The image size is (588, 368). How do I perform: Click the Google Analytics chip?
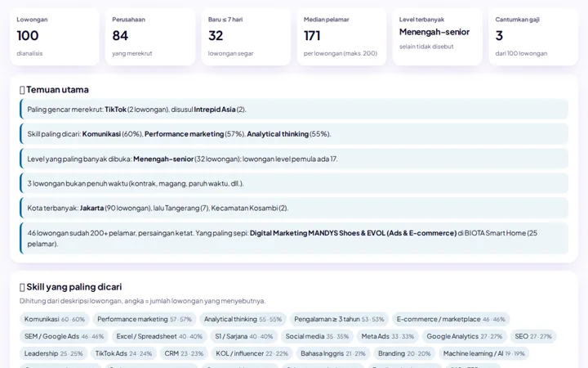pyautogui.click(x=464, y=336)
